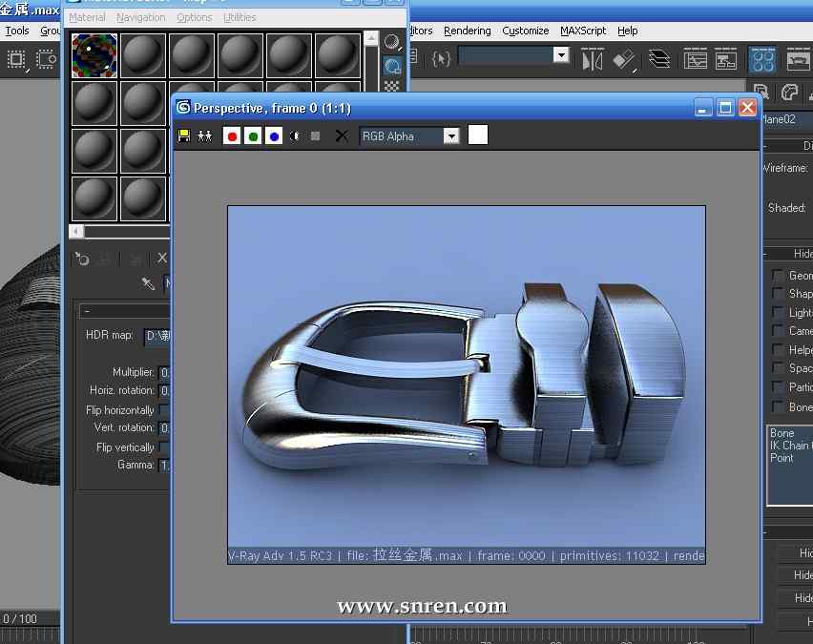Clone the rendered frame window
Image resolution: width=813 pixels, height=644 pixels.
tap(204, 136)
